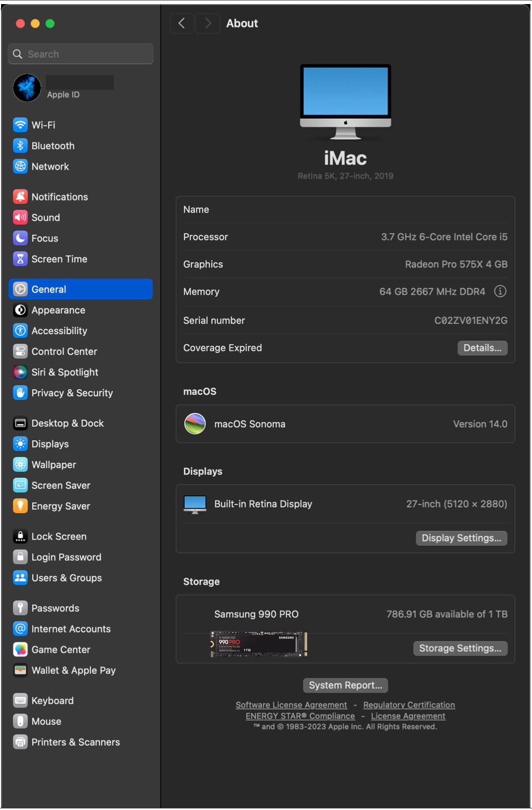Click 'Retina 5K, 27-inch, 2019' subtitle
This screenshot has width=532, height=810.
(x=345, y=176)
